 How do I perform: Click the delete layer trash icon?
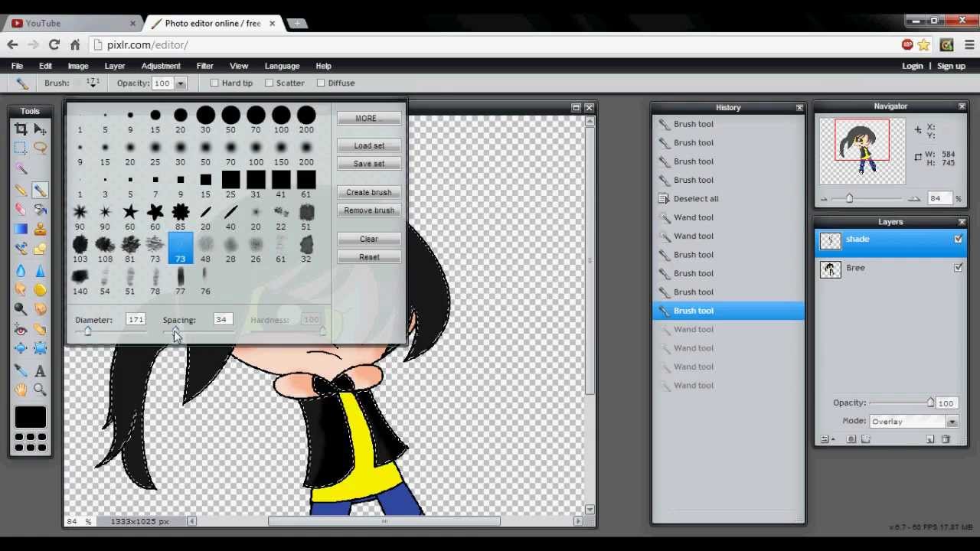(946, 439)
